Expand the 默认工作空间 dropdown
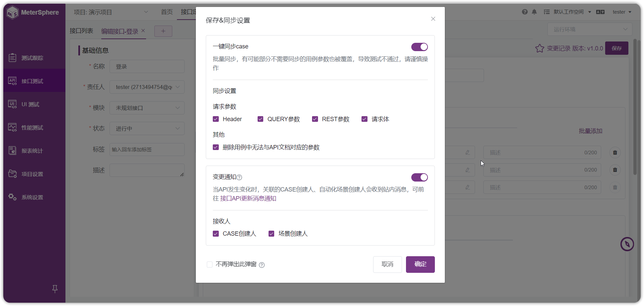This screenshot has height=306, width=644. coord(572,12)
